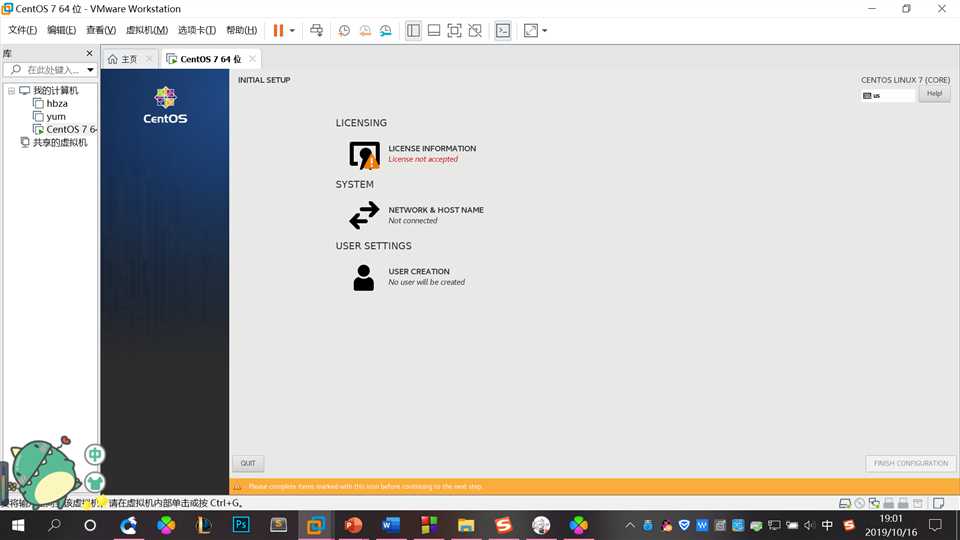Click the user silhouette icon
The height and width of the screenshot is (540, 960).
point(364,277)
